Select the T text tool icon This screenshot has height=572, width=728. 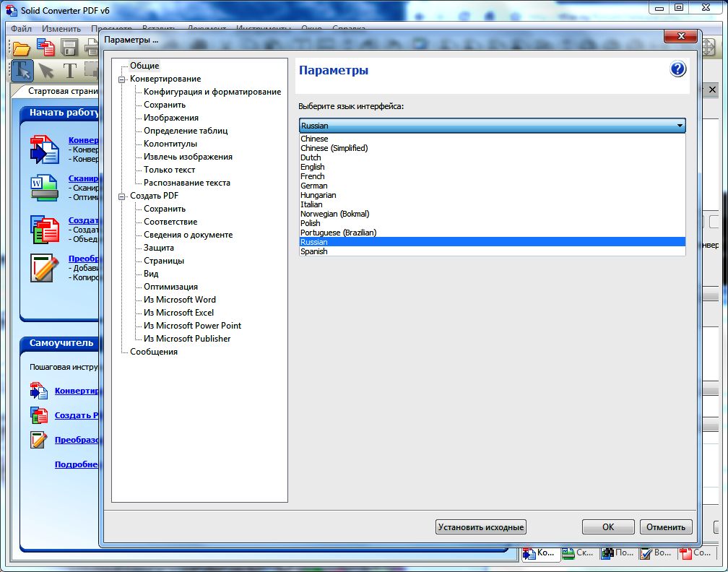pos(69,70)
